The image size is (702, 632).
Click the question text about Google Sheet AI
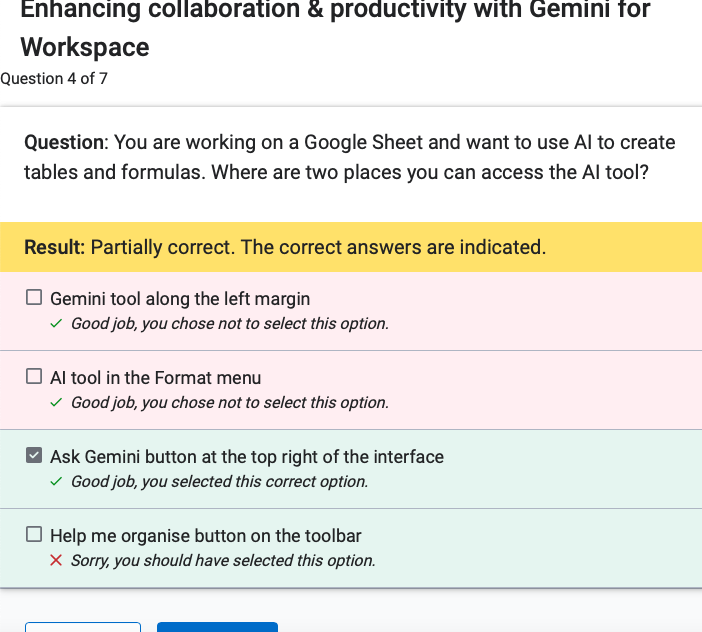[350, 157]
